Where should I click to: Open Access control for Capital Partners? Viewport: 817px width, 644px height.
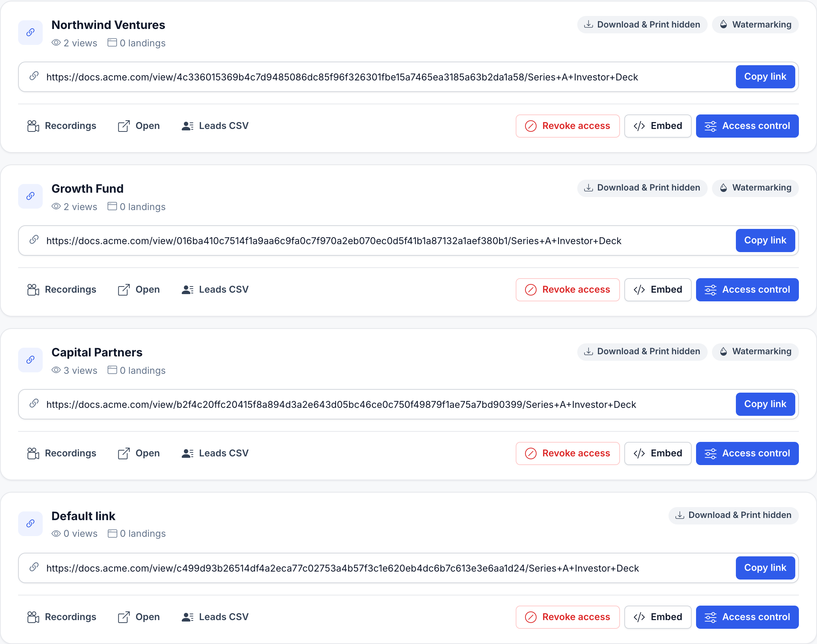click(x=747, y=453)
